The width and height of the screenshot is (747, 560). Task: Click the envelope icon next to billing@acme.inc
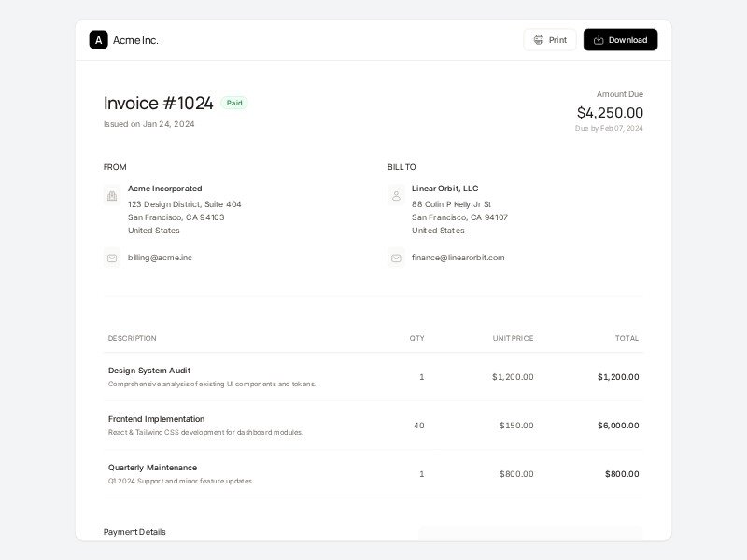pos(112,257)
